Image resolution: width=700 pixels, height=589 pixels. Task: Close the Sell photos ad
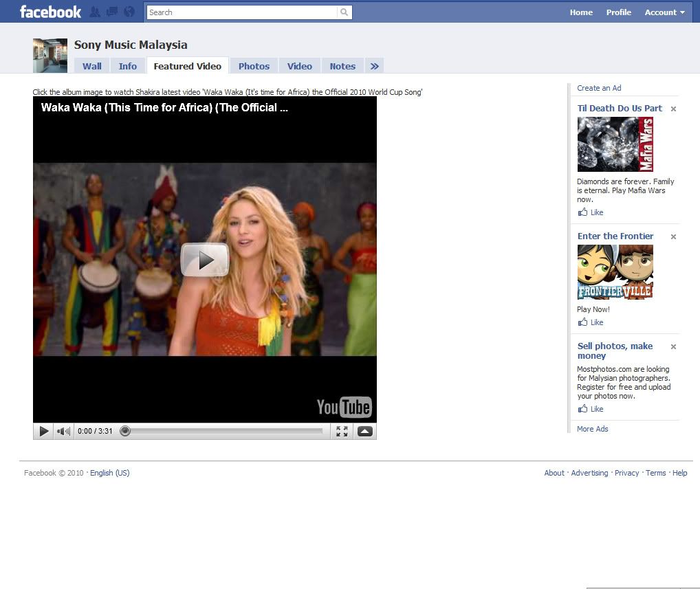click(673, 346)
